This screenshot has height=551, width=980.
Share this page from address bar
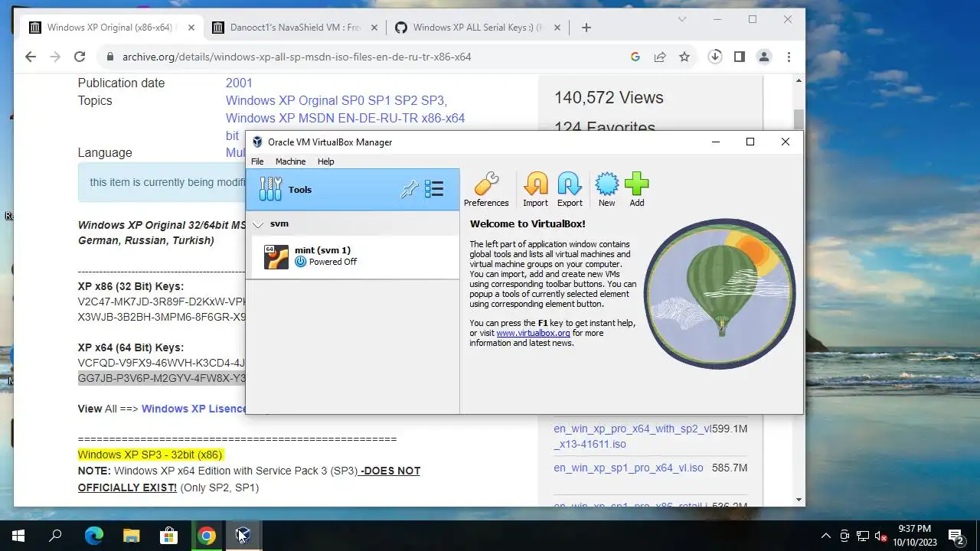659,57
